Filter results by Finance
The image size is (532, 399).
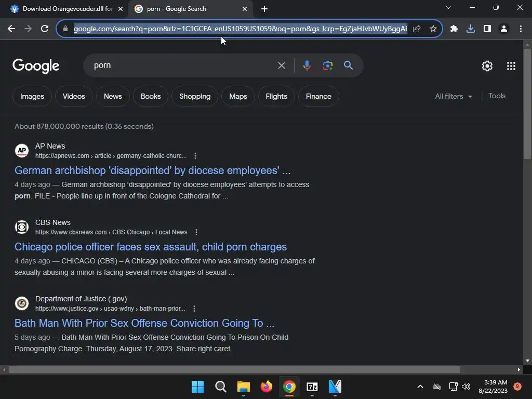pos(318,96)
